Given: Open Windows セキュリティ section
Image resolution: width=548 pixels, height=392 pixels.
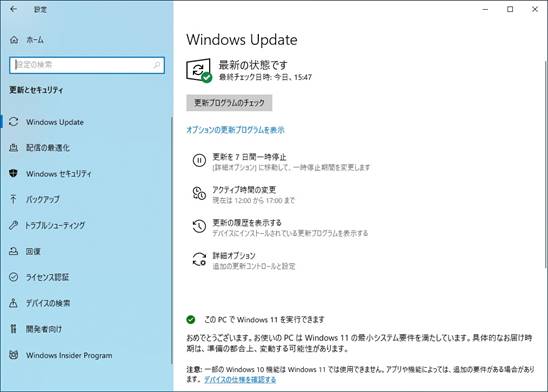Looking at the screenshot, I should coord(59,174).
